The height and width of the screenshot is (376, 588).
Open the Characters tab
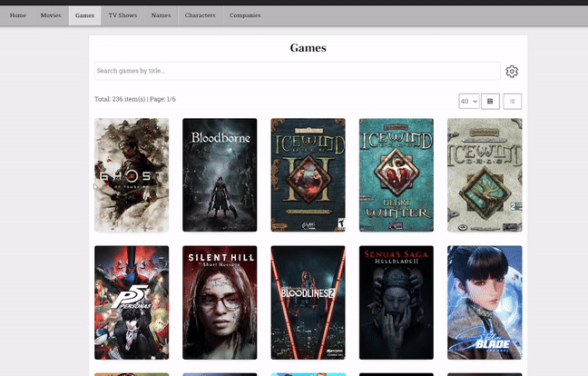click(201, 15)
